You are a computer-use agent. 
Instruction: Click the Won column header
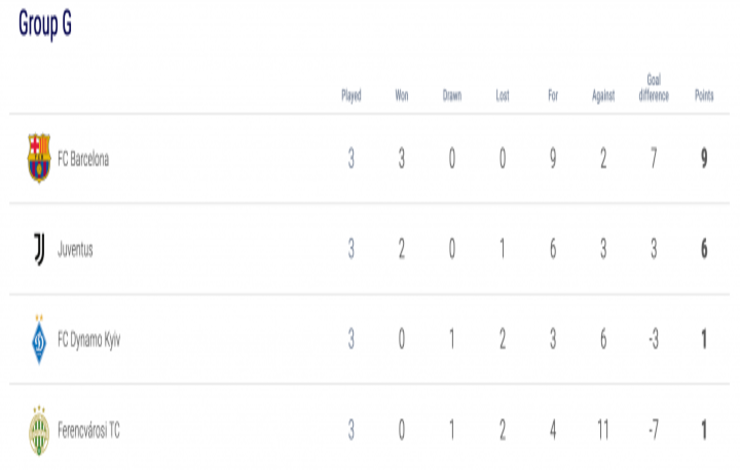(x=402, y=96)
